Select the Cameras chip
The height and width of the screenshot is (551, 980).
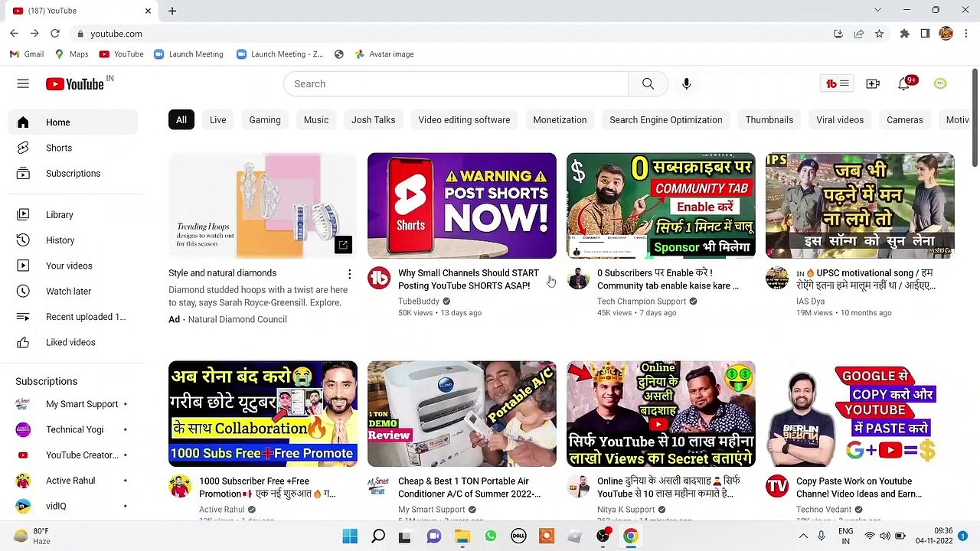pos(905,120)
